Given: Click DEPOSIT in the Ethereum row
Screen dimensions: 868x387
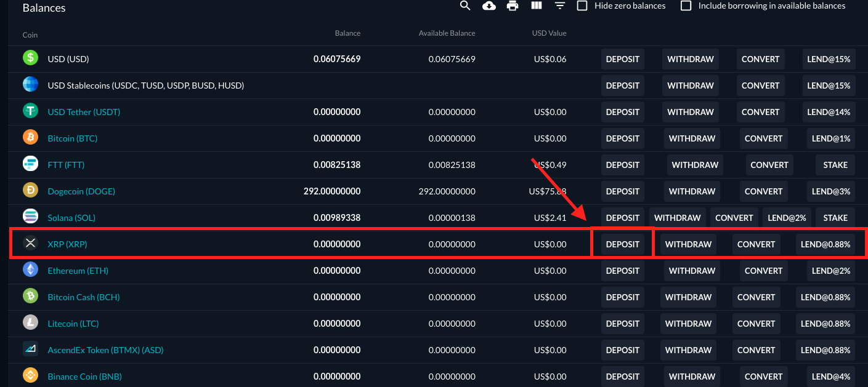Looking at the screenshot, I should (x=623, y=271).
